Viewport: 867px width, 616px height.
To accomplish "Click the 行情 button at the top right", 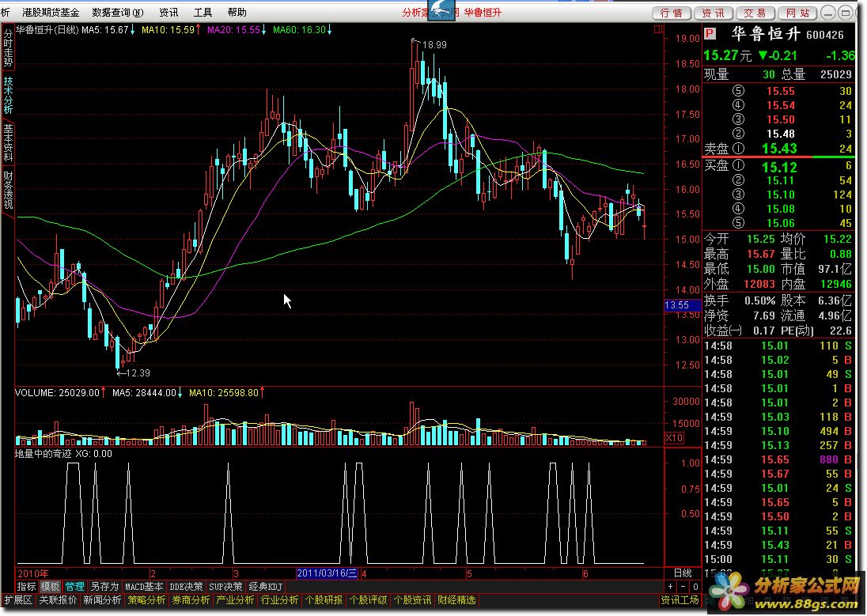I will [x=672, y=13].
